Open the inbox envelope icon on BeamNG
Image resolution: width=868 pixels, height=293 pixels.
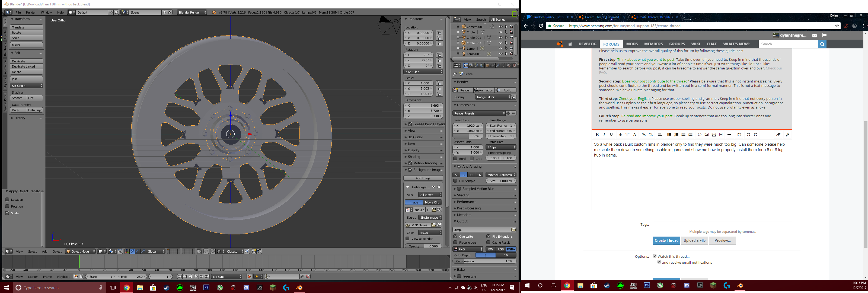pos(814,35)
